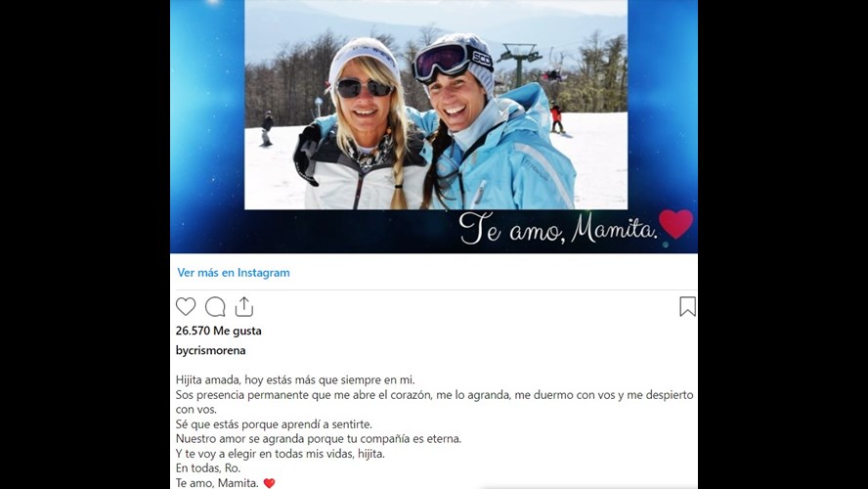Click the caption line 'En todas, Ro.'
The width and height of the screenshot is (868, 489).
[208, 467]
